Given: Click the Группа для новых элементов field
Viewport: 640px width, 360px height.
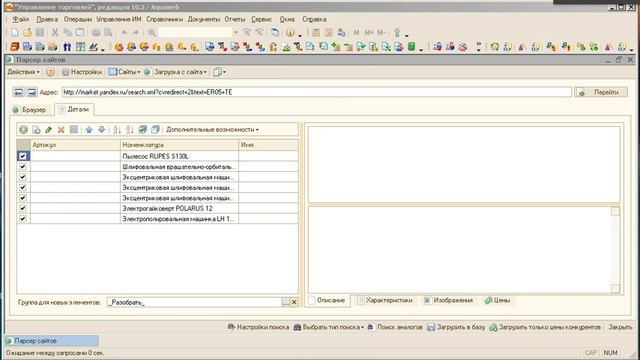Looking at the screenshot, I should point(194,302).
